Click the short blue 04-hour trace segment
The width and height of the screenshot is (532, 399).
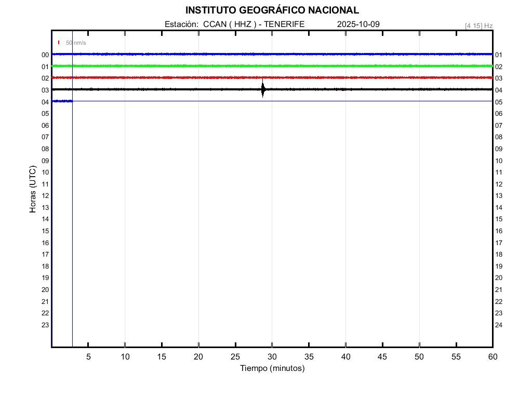pos(62,101)
